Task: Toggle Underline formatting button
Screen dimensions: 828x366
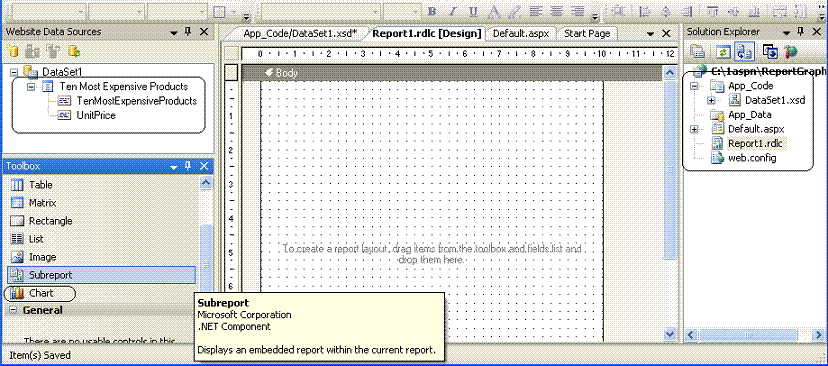Action: (473, 12)
